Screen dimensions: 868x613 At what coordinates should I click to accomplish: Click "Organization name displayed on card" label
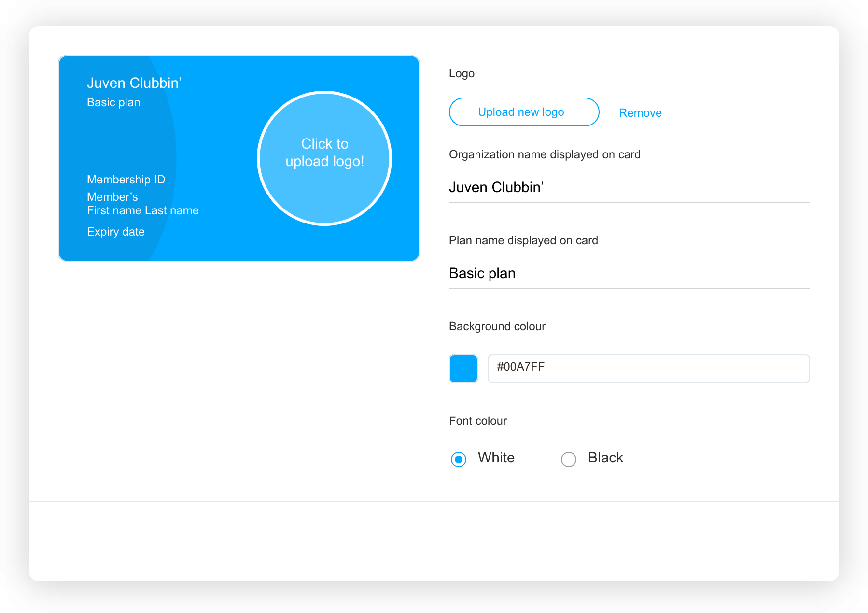pyautogui.click(x=545, y=154)
